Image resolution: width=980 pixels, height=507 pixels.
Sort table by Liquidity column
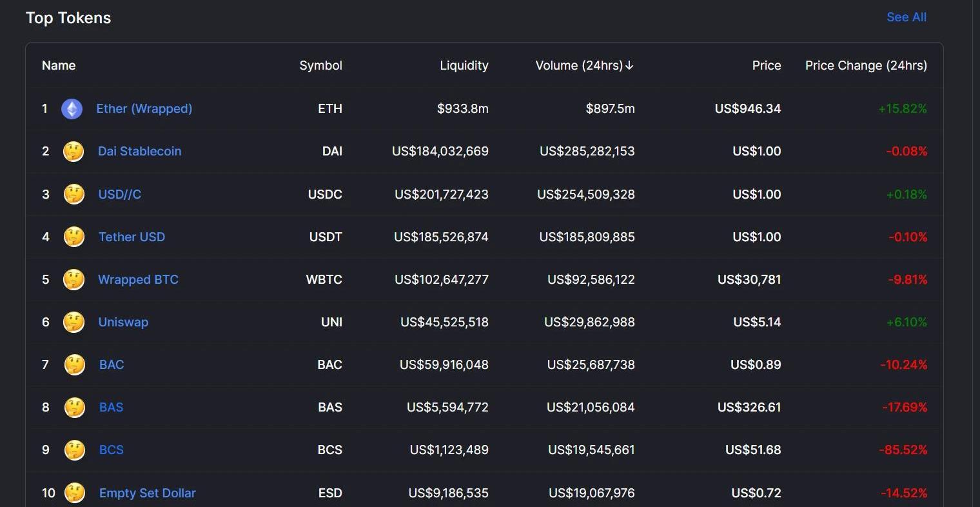464,66
